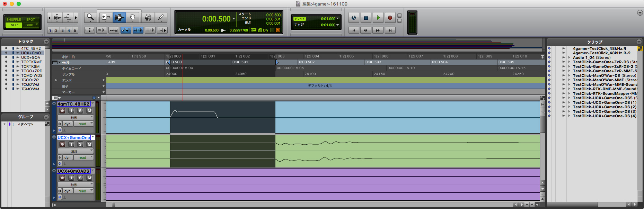Image resolution: width=644 pixels, height=209 pixels.
Task: Click the timeline start marker at 0:00.500
Action: click(x=169, y=62)
